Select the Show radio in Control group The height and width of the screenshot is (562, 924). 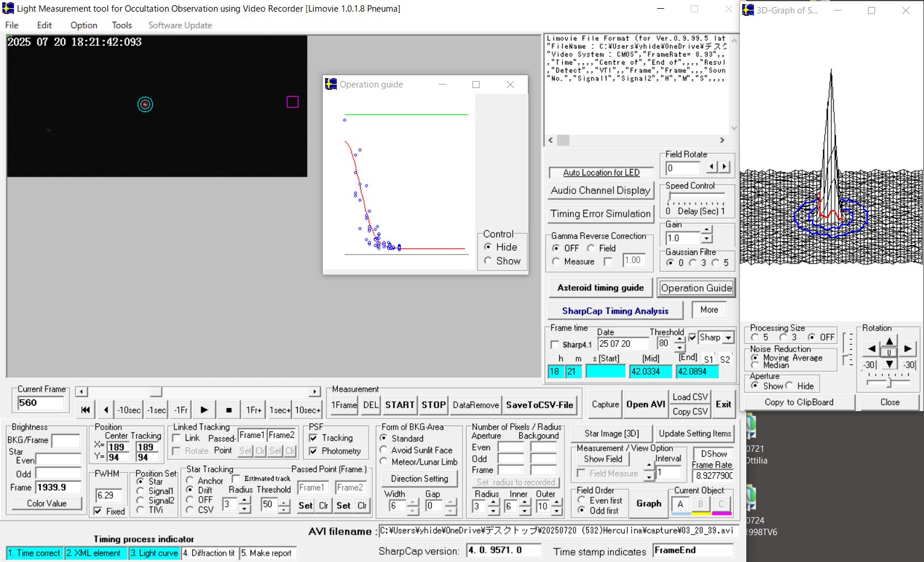tap(488, 261)
